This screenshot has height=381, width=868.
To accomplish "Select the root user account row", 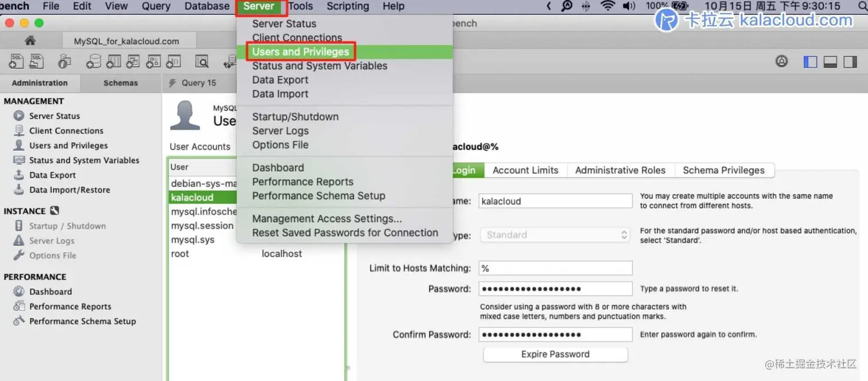I will 257,253.
